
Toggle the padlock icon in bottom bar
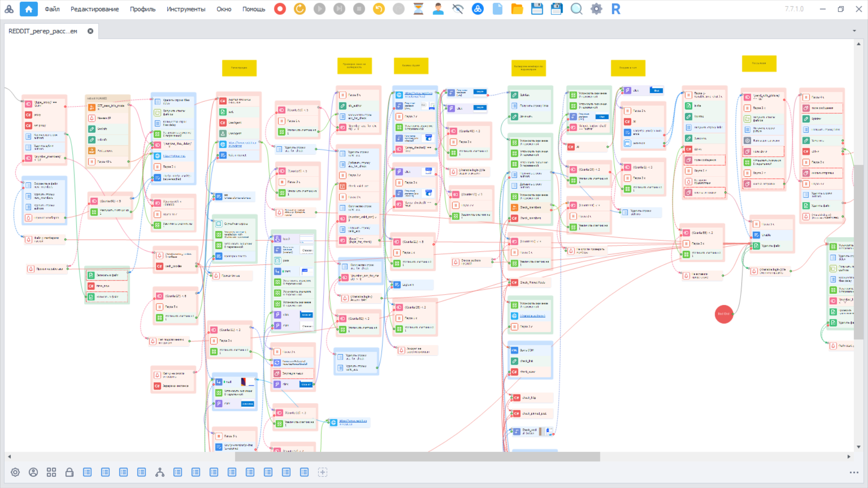(x=69, y=472)
